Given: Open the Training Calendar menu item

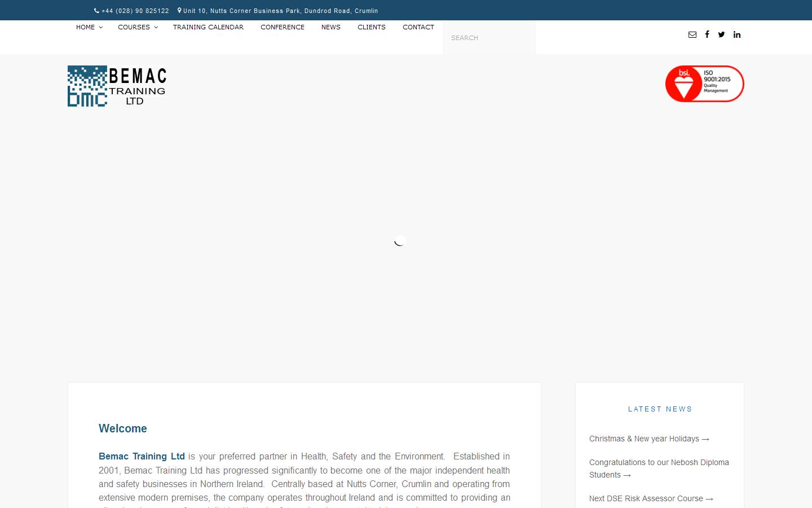Looking at the screenshot, I should pyautogui.click(x=208, y=27).
